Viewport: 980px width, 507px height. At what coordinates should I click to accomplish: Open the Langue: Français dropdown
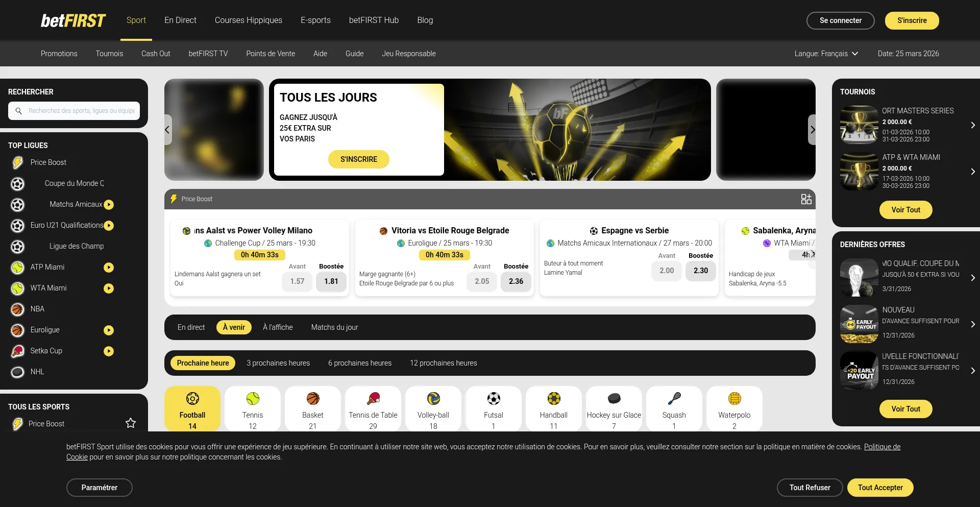(826, 54)
